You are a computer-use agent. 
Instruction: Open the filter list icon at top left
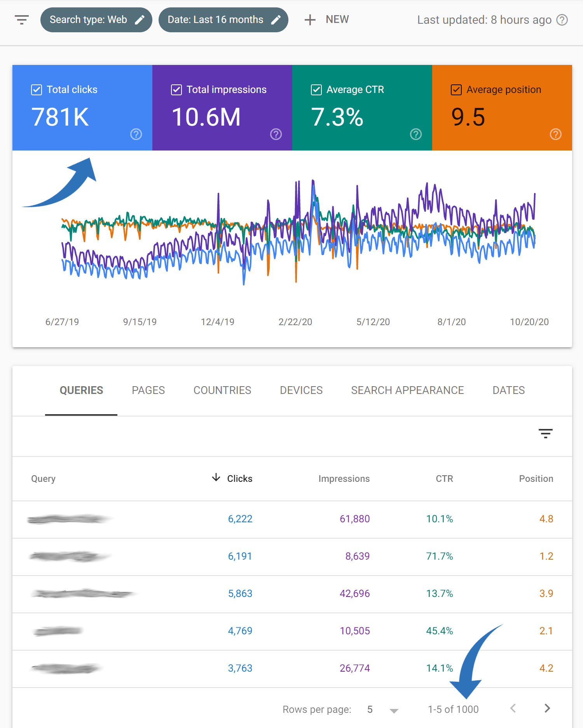pos(22,19)
